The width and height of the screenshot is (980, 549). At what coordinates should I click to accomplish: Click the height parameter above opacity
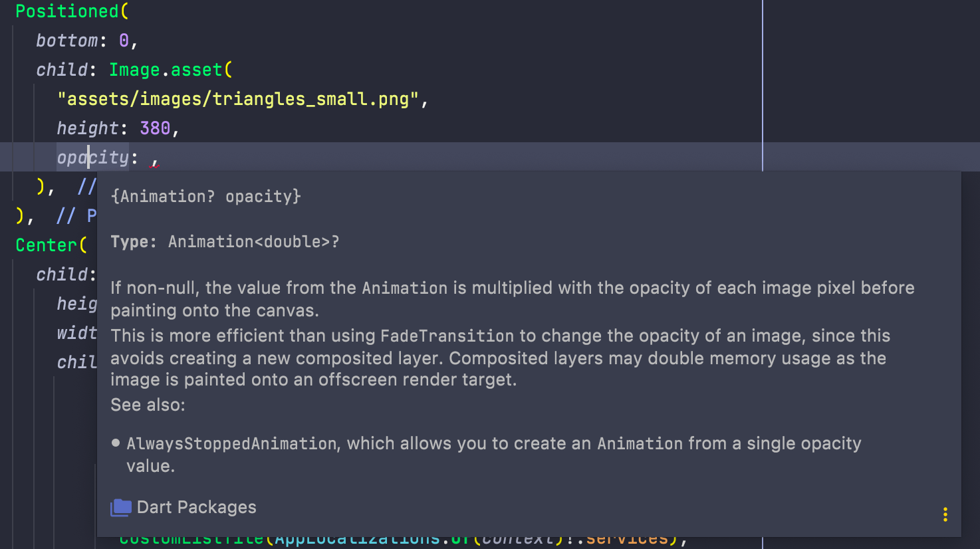pos(87,128)
